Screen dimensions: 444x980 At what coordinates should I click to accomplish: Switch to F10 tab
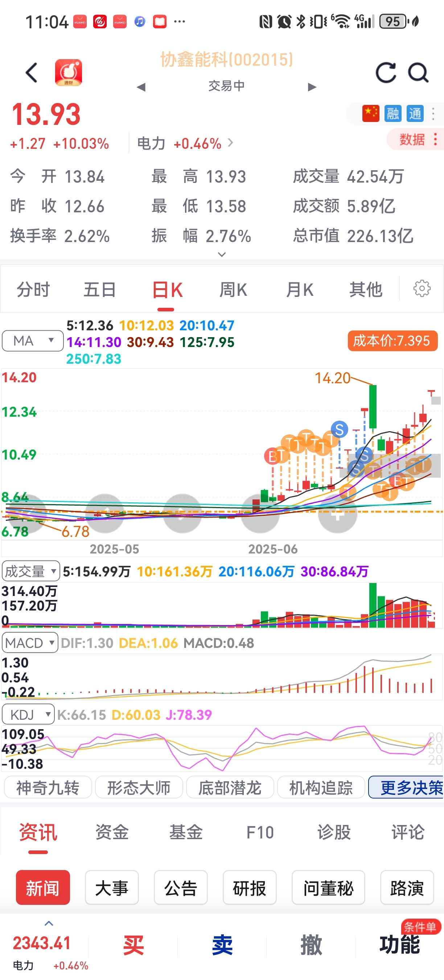260,832
